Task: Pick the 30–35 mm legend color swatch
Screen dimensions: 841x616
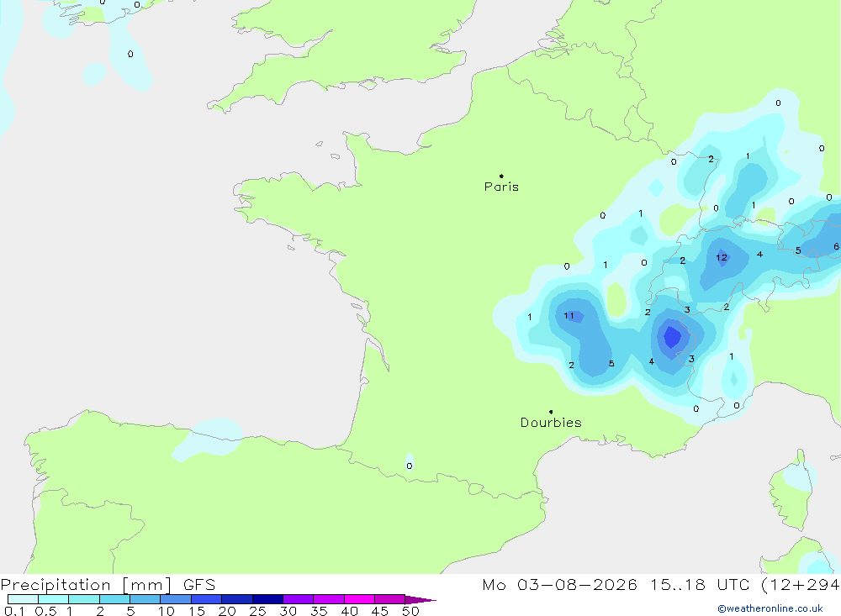Action: [299, 599]
